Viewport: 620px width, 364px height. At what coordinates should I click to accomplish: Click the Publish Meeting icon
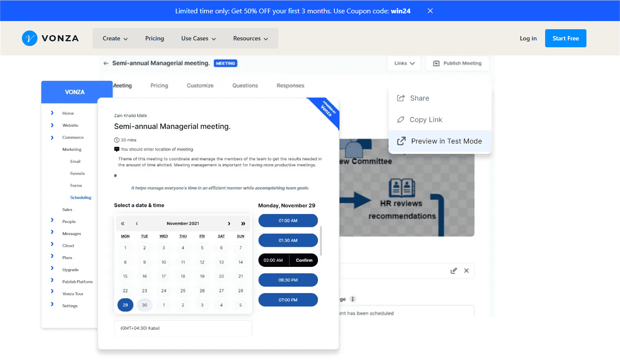(x=436, y=63)
